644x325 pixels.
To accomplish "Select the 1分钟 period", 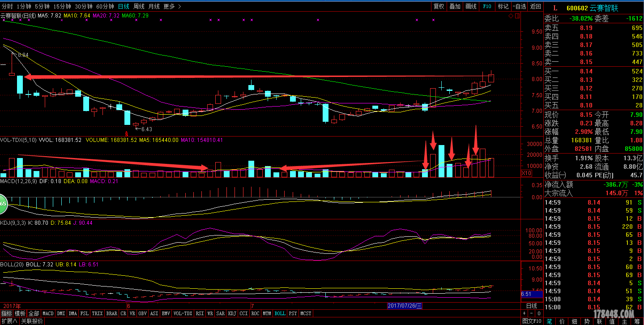I will pos(23,6).
